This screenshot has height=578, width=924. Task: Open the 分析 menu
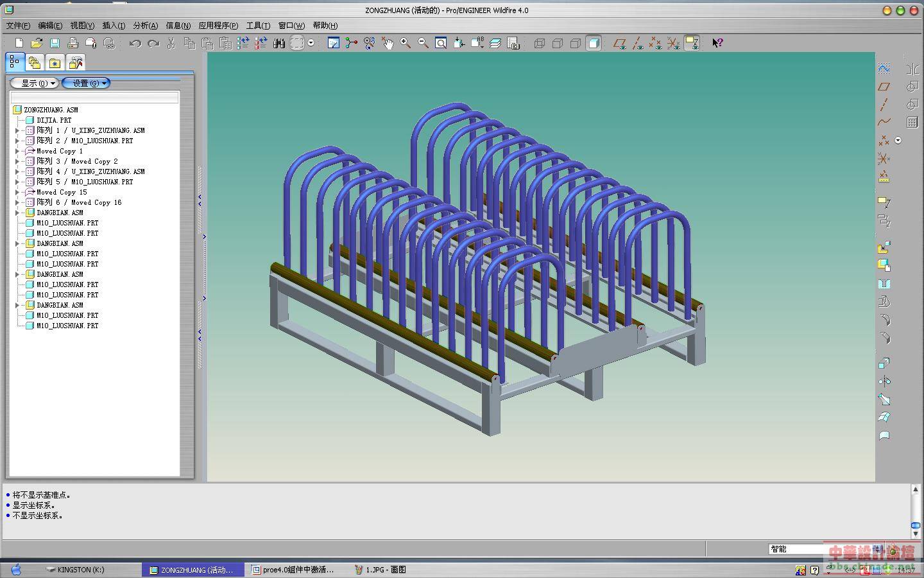(x=145, y=26)
